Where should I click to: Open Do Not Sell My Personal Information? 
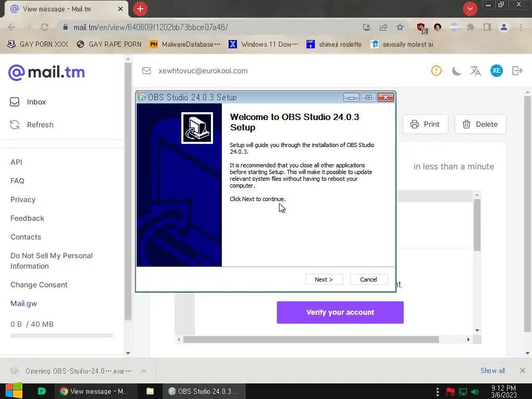[51, 261]
